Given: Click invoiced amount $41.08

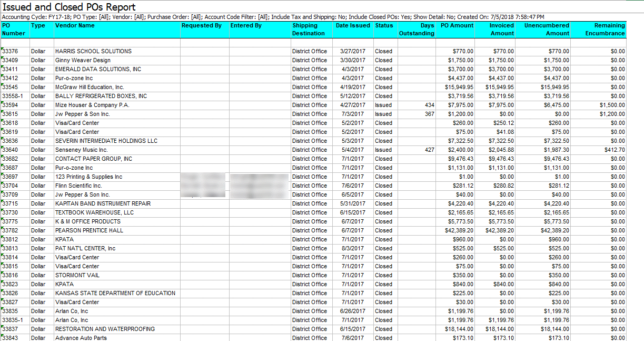Looking at the screenshot, I should click(x=505, y=132).
